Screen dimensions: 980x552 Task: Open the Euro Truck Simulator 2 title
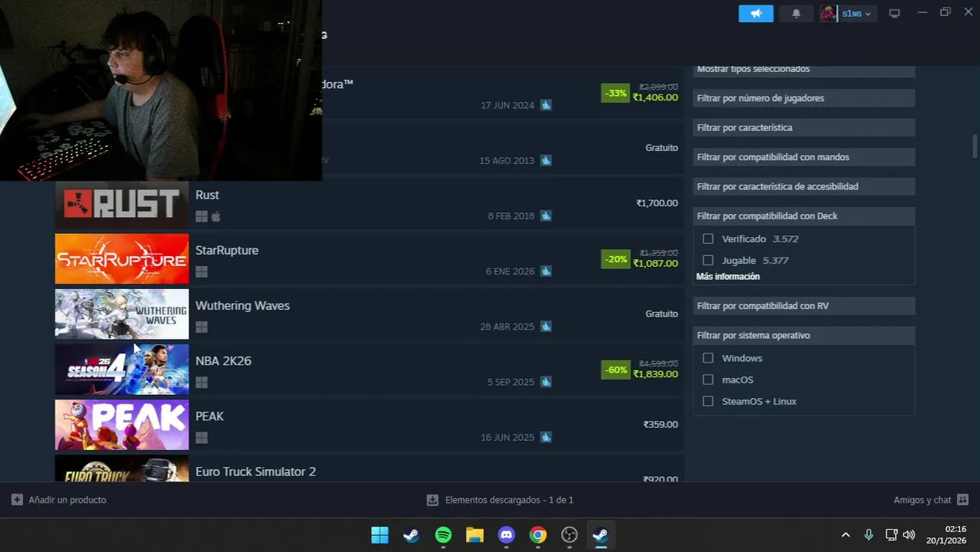255,472
